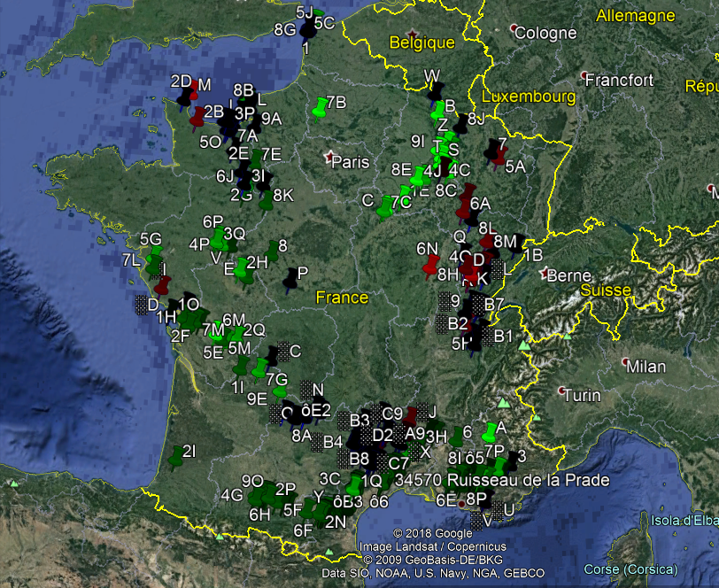Click the Turin city marker
719x588 pixels.
[560, 390]
